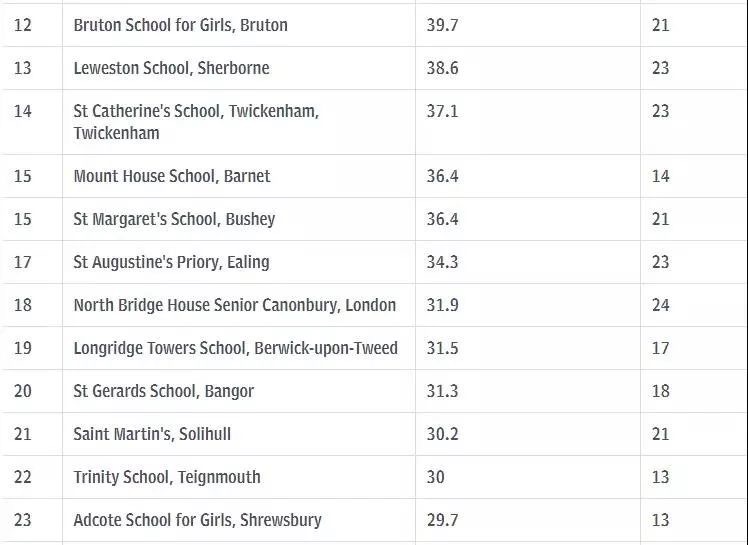Select the 31.9 score cell
The height and width of the screenshot is (545, 748).
click(x=442, y=305)
